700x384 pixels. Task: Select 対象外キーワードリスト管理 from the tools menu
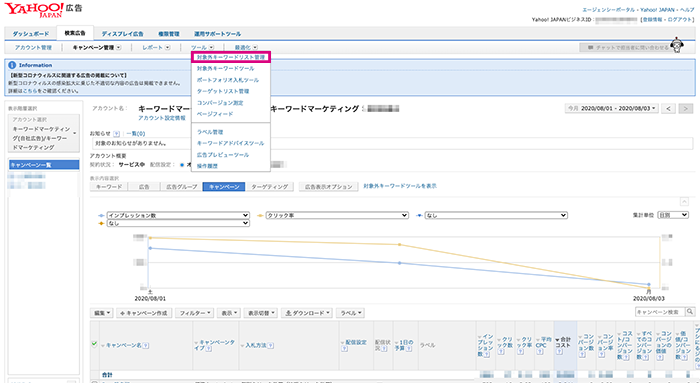tap(231, 57)
